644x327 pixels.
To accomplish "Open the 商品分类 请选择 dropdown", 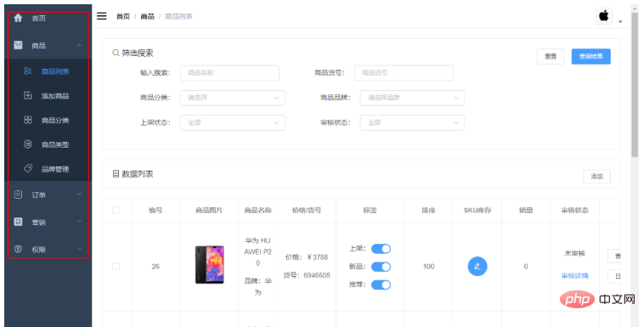I will (x=233, y=98).
